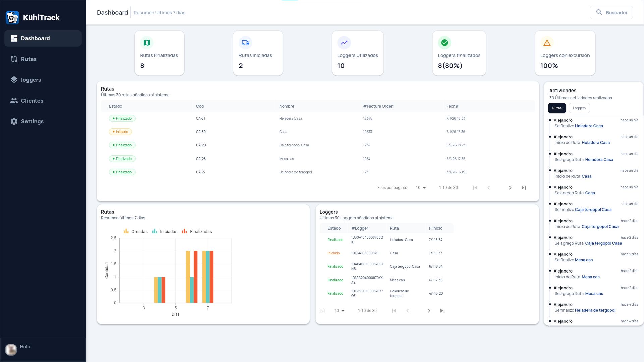Image resolution: width=644 pixels, height=362 pixels.
Task: Click the yellow Creadas bar at day 4
Action: 156,290
